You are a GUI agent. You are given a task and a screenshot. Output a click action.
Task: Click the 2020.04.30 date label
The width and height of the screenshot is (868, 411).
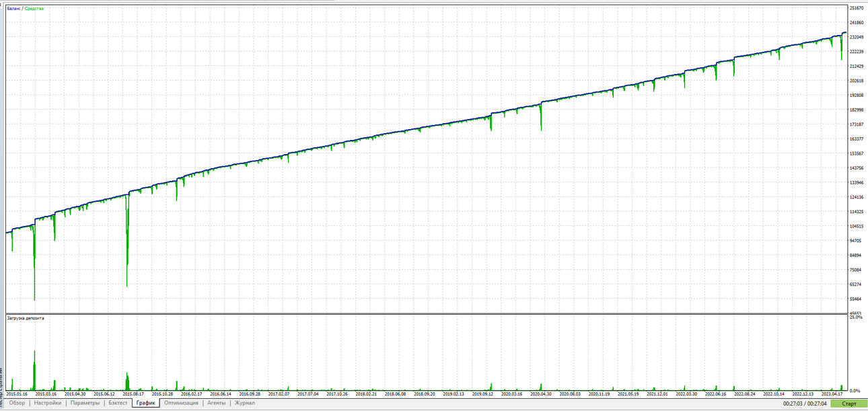pos(540,394)
